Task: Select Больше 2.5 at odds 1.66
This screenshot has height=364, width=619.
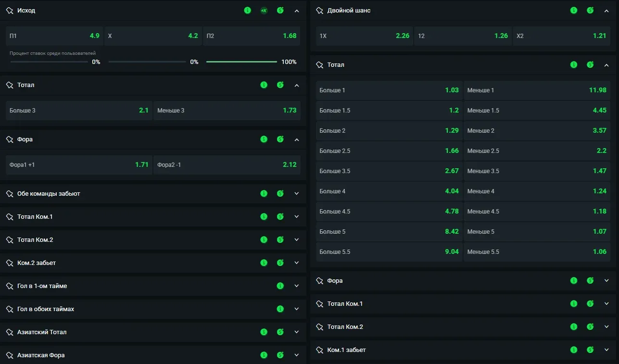Action: coord(389,151)
